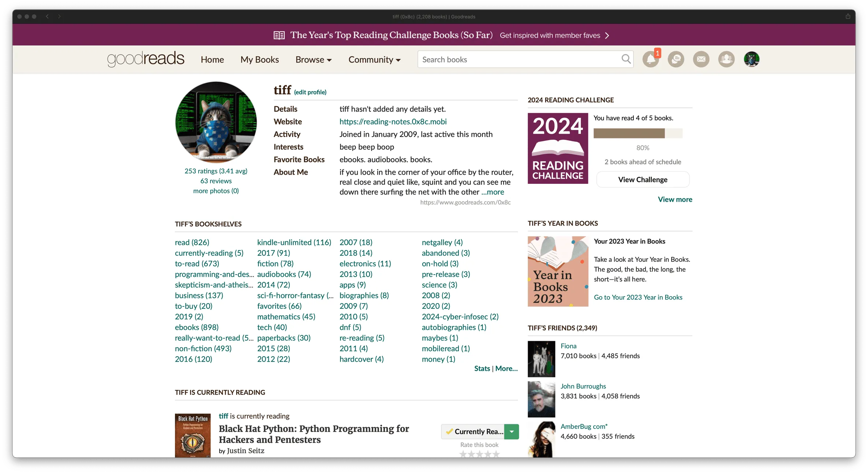Viewport: 868px width, 473px height.
Task: Click the open book icon in banner
Action: (x=279, y=35)
